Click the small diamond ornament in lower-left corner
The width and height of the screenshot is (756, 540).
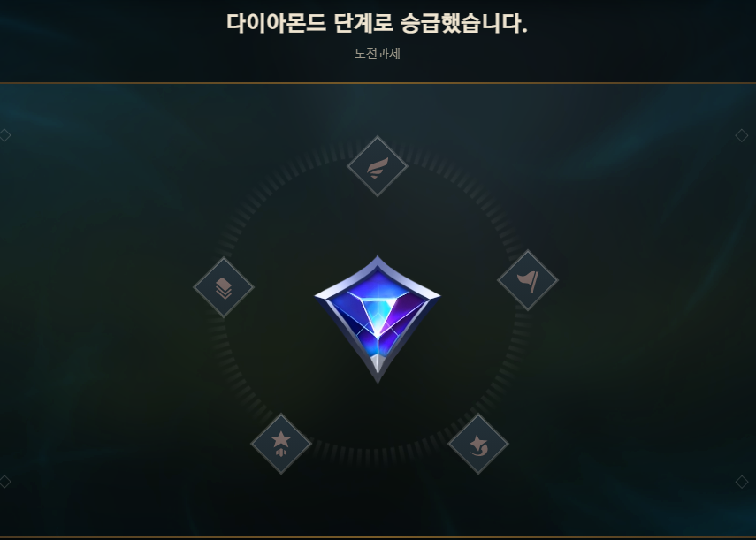[x=4, y=482]
